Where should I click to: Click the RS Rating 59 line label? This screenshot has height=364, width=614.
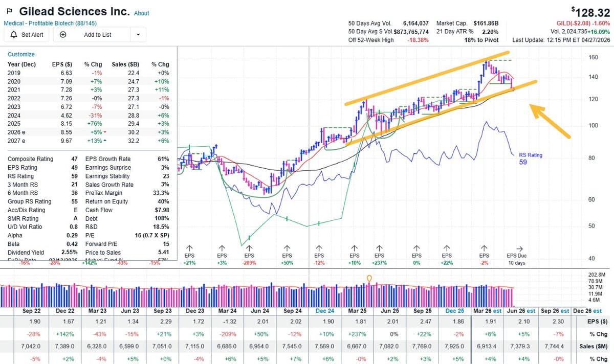[531, 158]
